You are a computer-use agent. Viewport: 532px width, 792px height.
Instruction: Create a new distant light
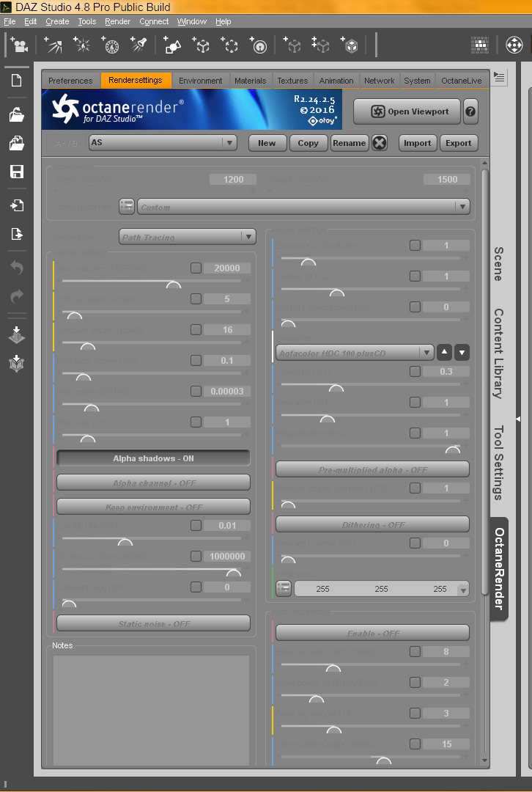(x=53, y=45)
